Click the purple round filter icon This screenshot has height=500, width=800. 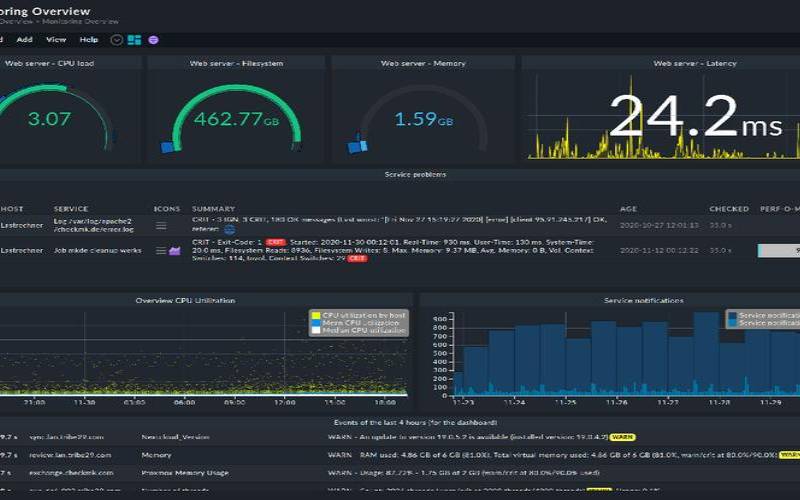tap(153, 40)
